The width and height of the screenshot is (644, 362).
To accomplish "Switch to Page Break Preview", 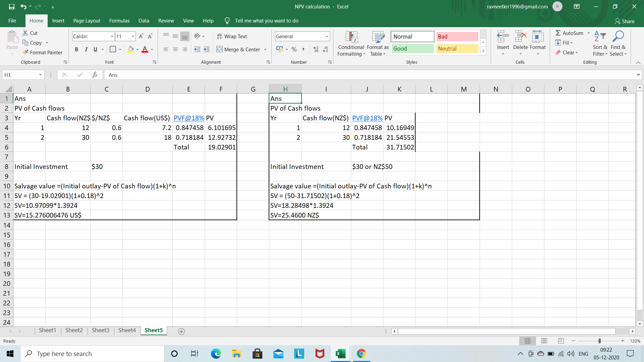I will [561, 341].
